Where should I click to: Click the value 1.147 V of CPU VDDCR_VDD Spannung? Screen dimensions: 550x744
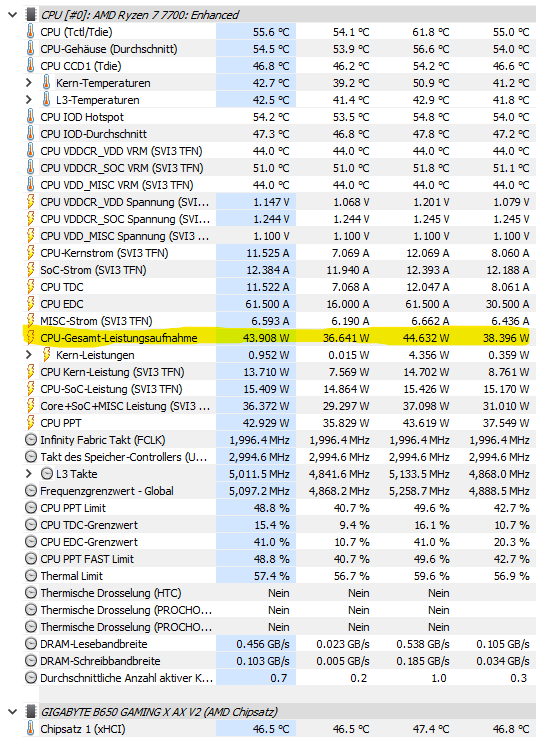[x=271, y=202]
